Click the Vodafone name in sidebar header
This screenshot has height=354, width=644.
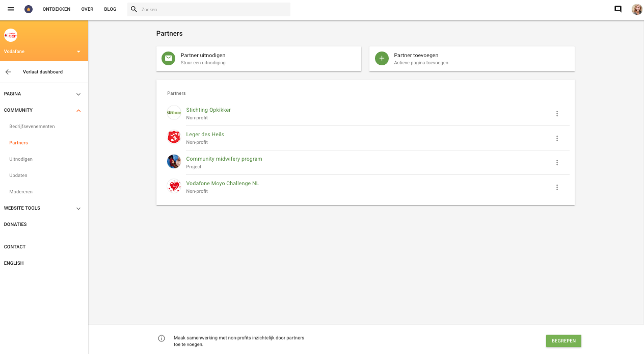tap(14, 52)
